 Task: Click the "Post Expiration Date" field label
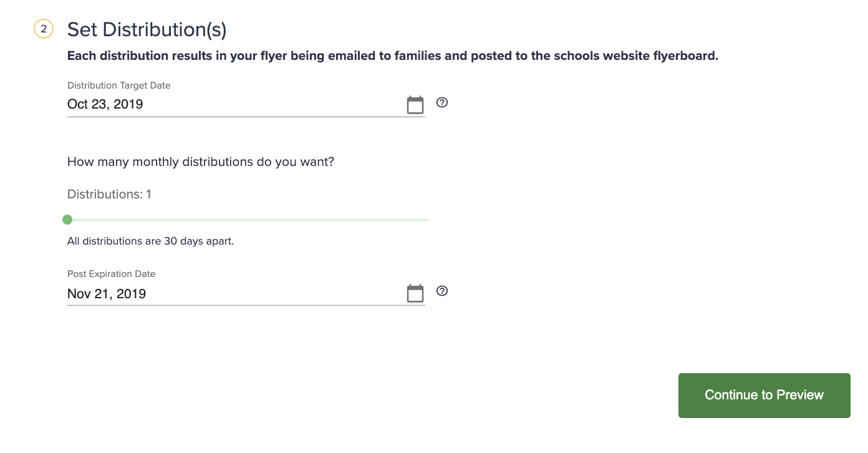pyautogui.click(x=112, y=274)
